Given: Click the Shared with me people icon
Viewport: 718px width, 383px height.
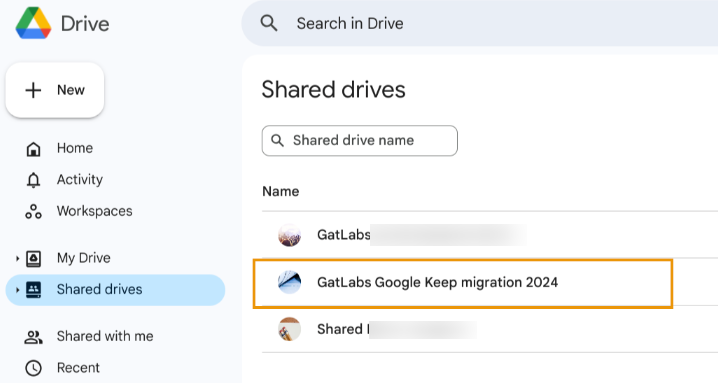Looking at the screenshot, I should click(33, 337).
